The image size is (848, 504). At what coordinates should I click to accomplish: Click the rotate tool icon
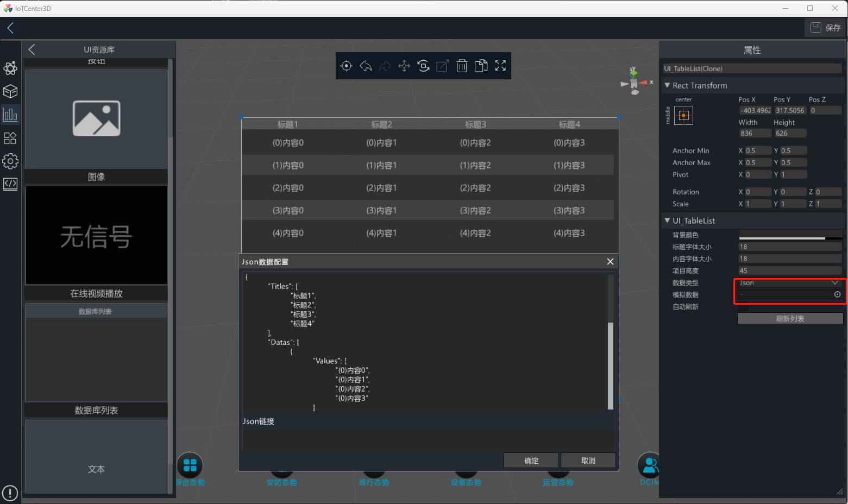423,66
